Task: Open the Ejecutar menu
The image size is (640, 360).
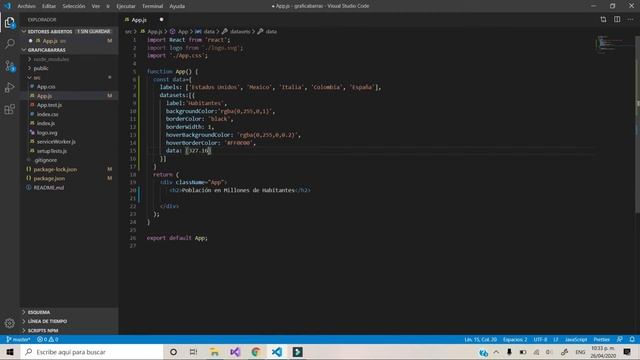Action: (x=126, y=6)
